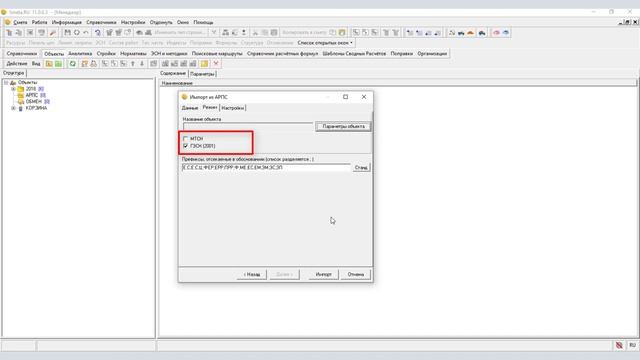Viewport: 640px width, 360px height.
Task: Switch to the Аналитика tab
Action: (x=80, y=53)
